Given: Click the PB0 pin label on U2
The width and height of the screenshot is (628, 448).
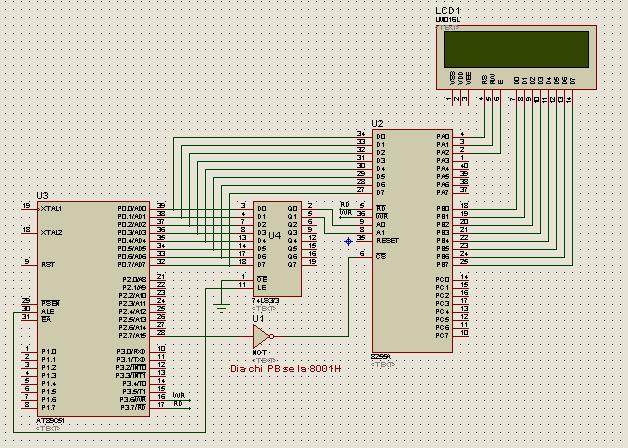Looking at the screenshot, I should click(443, 209).
